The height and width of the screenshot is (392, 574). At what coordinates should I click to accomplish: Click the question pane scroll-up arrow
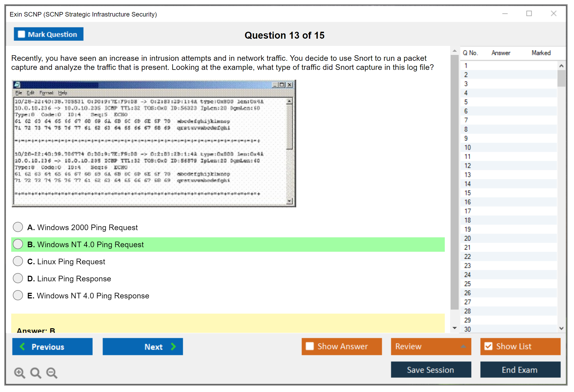[x=454, y=51]
